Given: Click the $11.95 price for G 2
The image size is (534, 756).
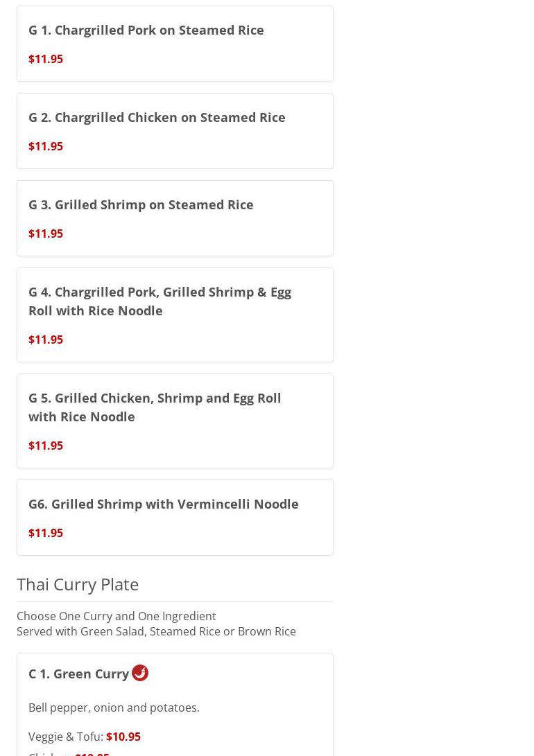Looking at the screenshot, I should [46, 146].
